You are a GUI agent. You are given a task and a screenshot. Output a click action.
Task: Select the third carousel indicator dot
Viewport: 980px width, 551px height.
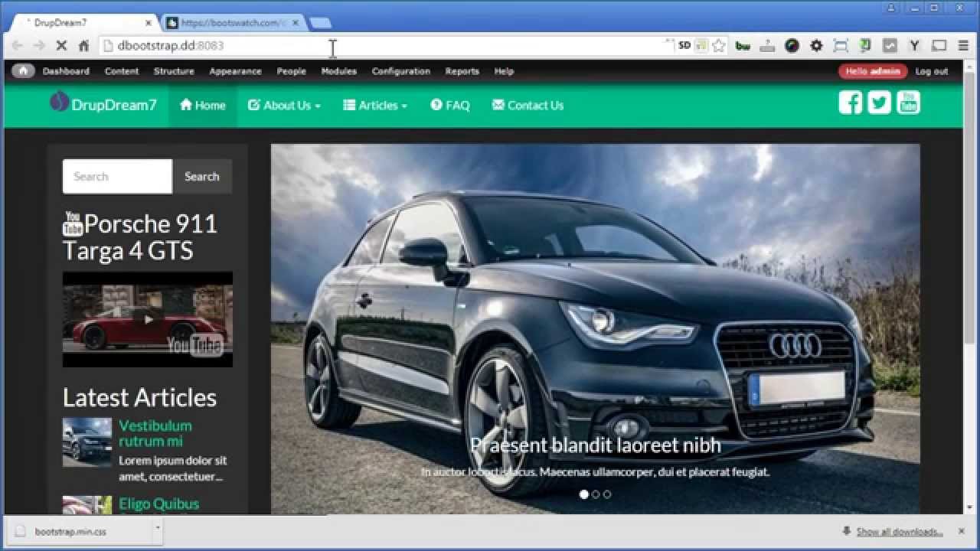[607, 494]
